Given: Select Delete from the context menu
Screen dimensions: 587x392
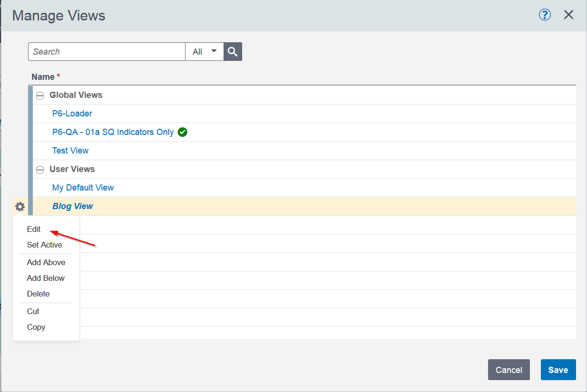Looking at the screenshot, I should pyautogui.click(x=39, y=294).
